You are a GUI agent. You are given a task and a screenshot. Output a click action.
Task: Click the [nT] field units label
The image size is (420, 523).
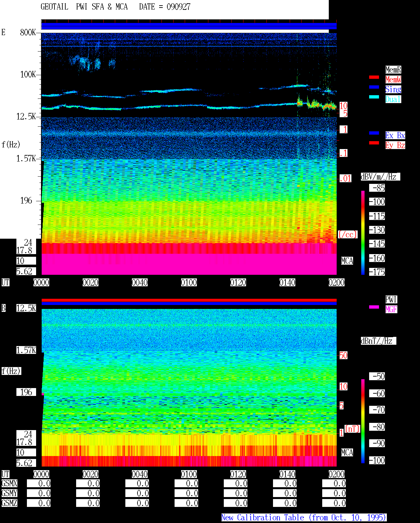point(352,429)
